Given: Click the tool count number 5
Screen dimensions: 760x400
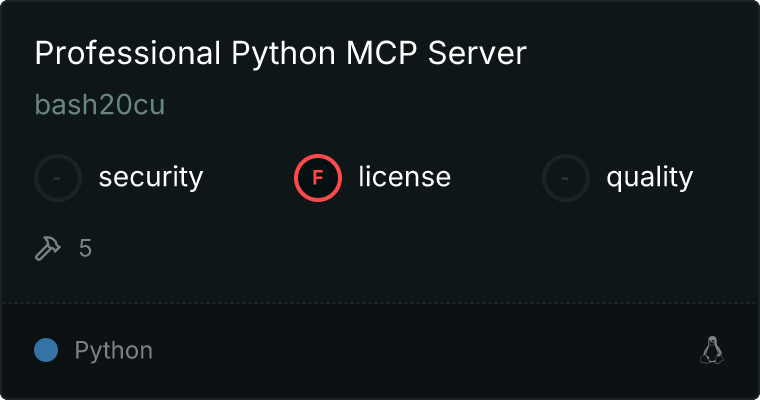Looking at the screenshot, I should [85, 248].
